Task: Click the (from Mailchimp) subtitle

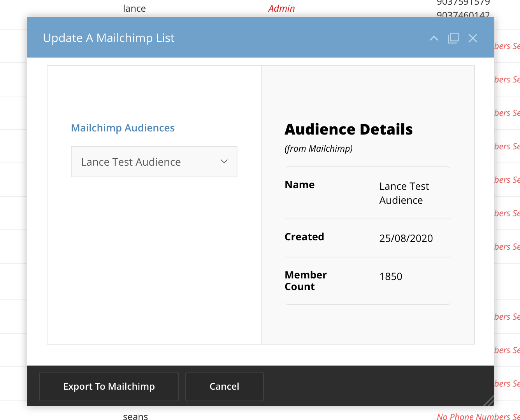Action: [x=319, y=149]
